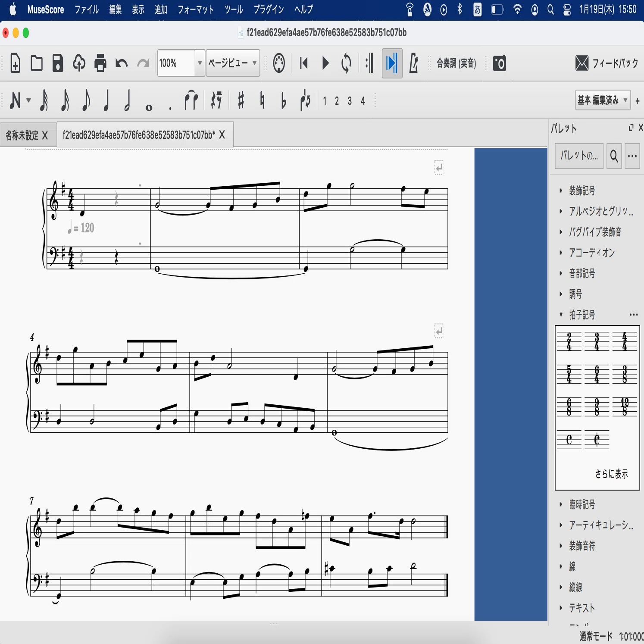Screen dimensions: 644x644
Task: Undo the last action
Action: [x=122, y=63]
